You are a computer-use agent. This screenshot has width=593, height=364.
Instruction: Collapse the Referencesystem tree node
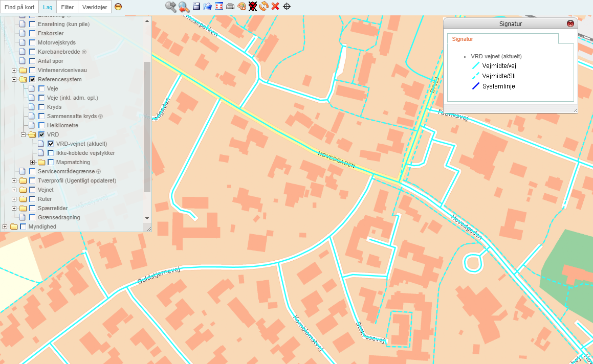(x=14, y=79)
